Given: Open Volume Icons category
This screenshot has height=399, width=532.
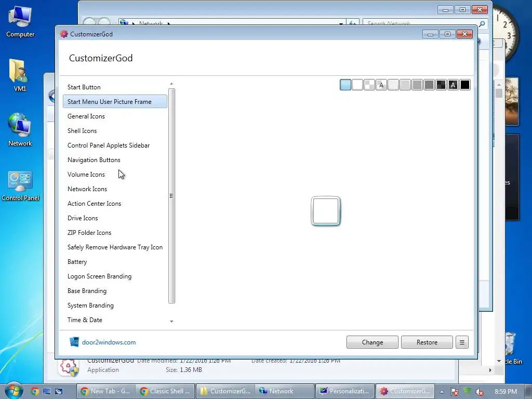Looking at the screenshot, I should (x=115, y=175).
